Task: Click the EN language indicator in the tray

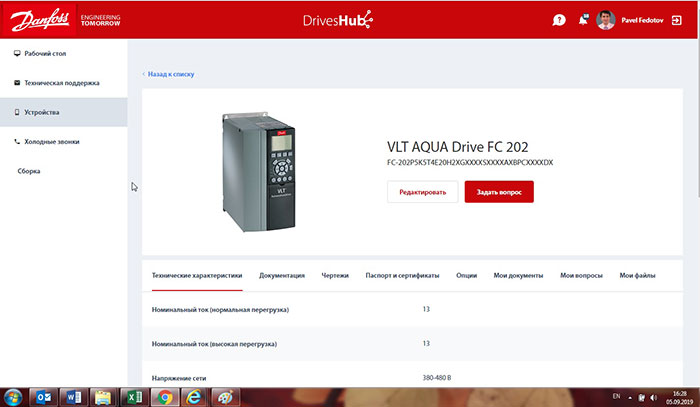Action: (x=616, y=396)
